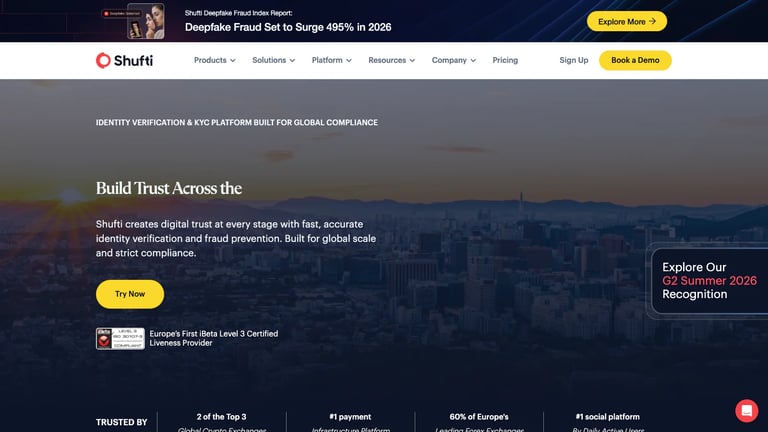Click the Build Trust Across the heading
The height and width of the screenshot is (432, 768).
(x=168, y=188)
